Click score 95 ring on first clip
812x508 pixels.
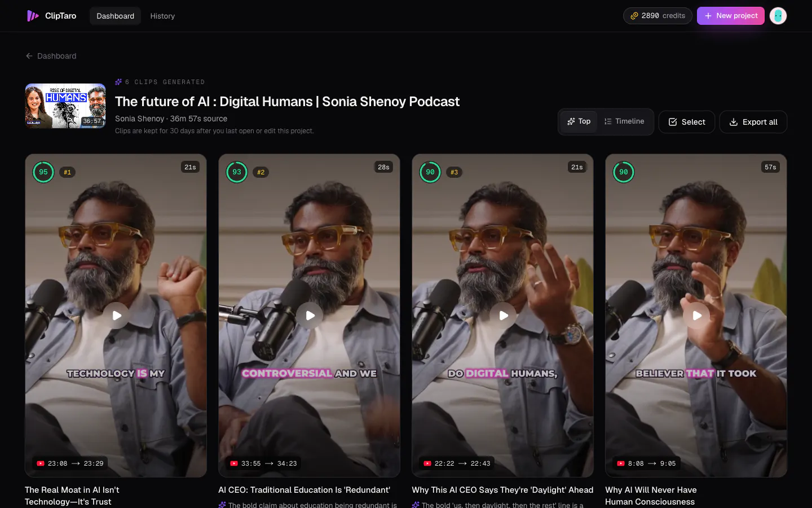point(43,172)
